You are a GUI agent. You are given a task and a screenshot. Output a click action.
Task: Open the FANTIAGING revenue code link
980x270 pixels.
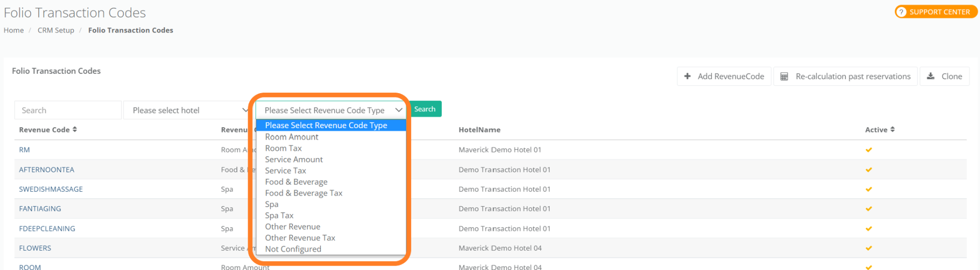click(x=40, y=209)
